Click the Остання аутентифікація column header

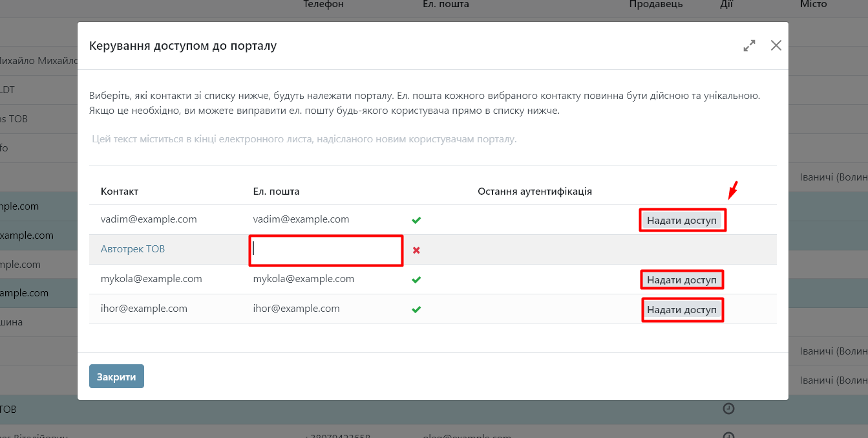pos(535,192)
